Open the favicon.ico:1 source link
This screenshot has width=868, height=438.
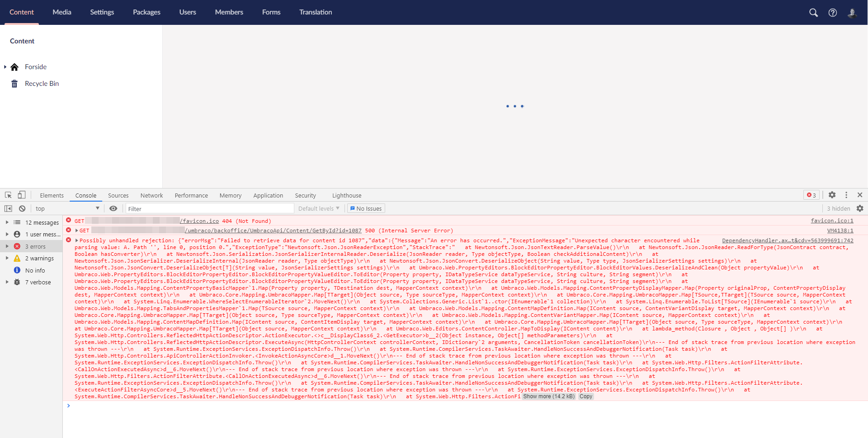click(832, 221)
